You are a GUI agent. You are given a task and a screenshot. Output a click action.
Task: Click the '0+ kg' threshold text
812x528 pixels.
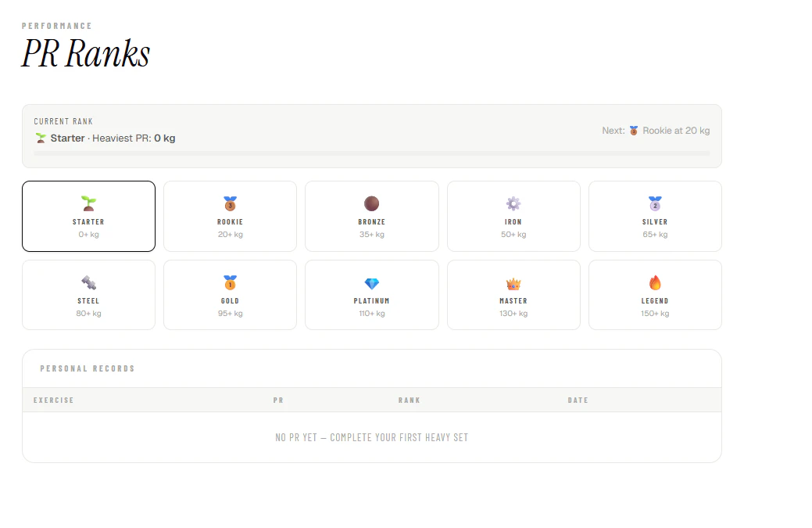(x=88, y=235)
